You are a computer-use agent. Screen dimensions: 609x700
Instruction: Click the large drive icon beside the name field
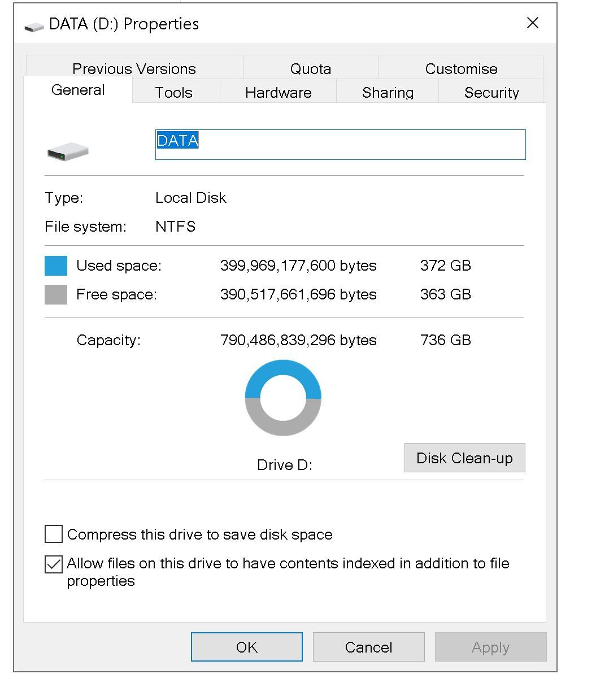tap(68, 151)
